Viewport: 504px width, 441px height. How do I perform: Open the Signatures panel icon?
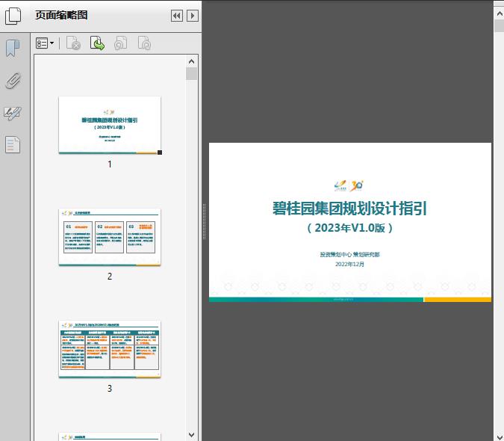pyautogui.click(x=13, y=113)
